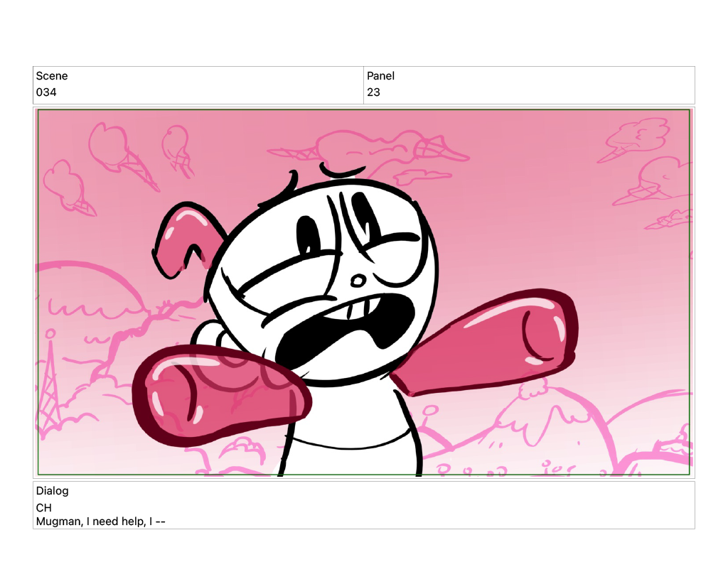Click the "Panel" header label
The image size is (728, 562).
pyautogui.click(x=380, y=76)
